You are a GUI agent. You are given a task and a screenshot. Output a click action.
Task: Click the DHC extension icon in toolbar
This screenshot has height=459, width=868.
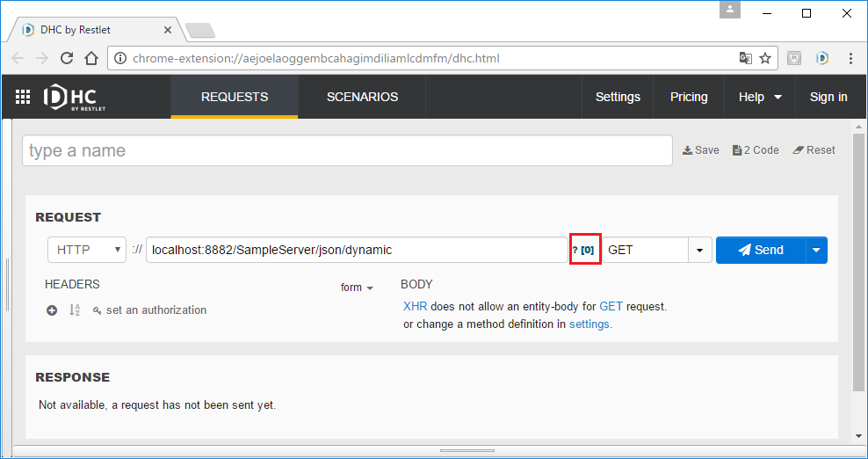click(x=822, y=58)
